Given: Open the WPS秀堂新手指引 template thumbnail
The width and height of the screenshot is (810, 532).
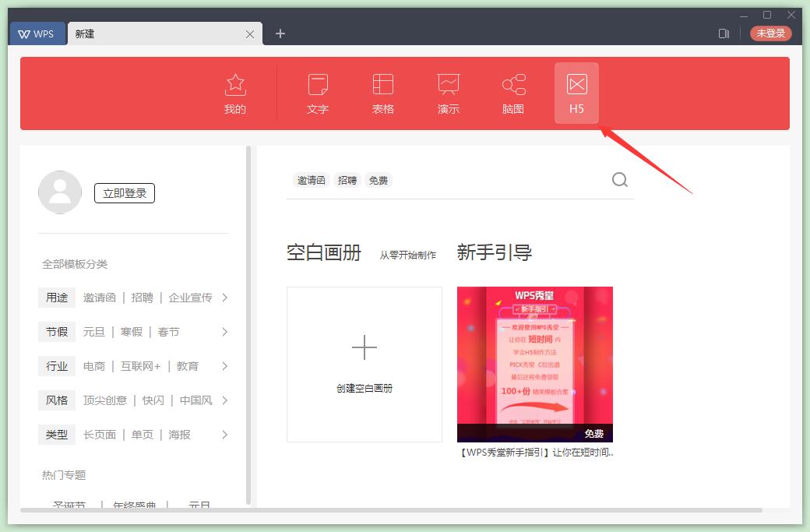Looking at the screenshot, I should 534,363.
